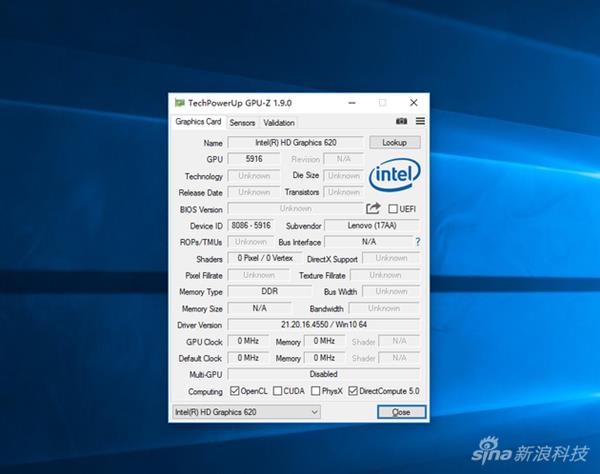Click the Intel logo image

[x=395, y=175]
